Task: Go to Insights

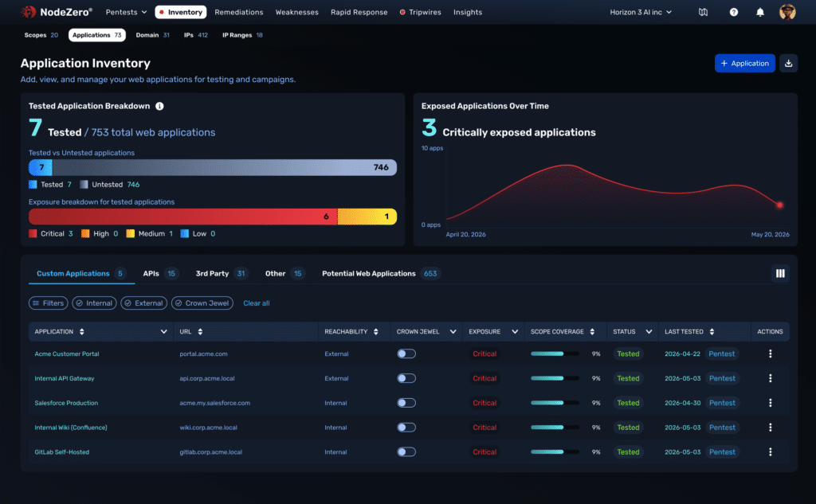Action: pyautogui.click(x=467, y=12)
